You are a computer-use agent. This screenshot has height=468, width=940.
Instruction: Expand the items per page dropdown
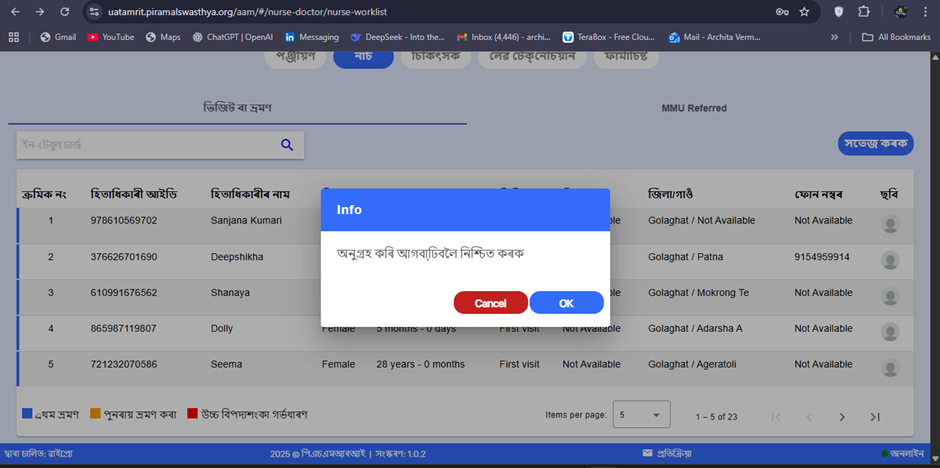click(641, 415)
